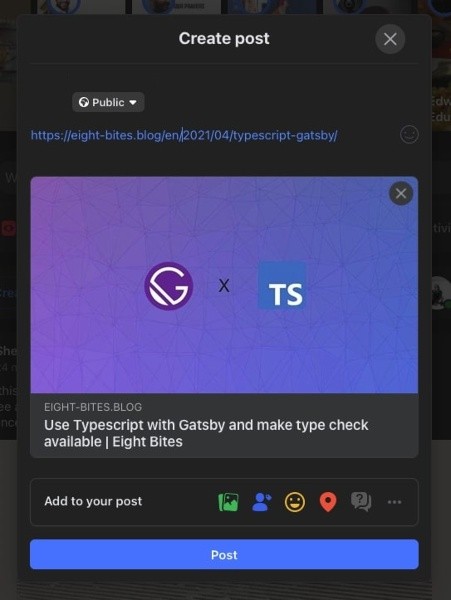Viewport: 451px width, 600px height.
Task: Host a Q&A with the question bubble icon
Action: point(361,502)
